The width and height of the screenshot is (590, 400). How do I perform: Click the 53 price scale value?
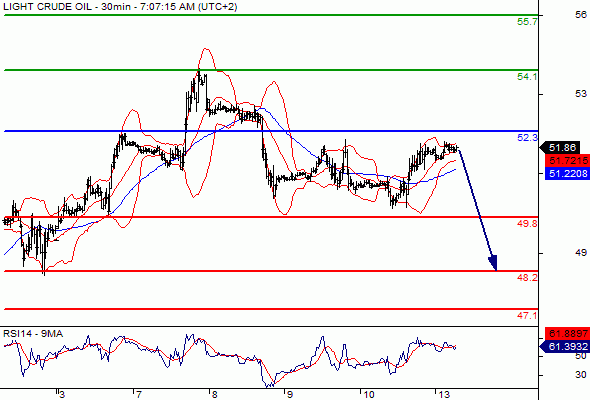pyautogui.click(x=581, y=94)
